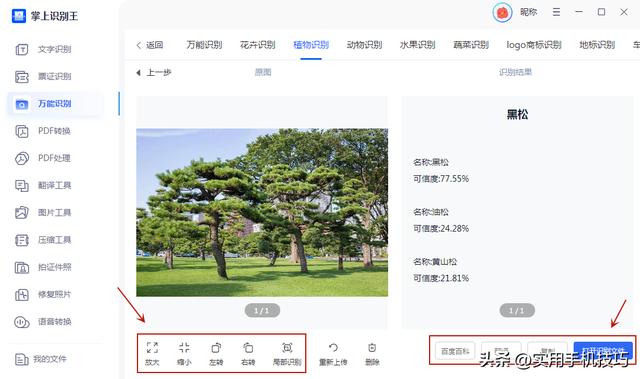
Task: Switch to the 动物识别 tab
Action: pyautogui.click(x=364, y=45)
